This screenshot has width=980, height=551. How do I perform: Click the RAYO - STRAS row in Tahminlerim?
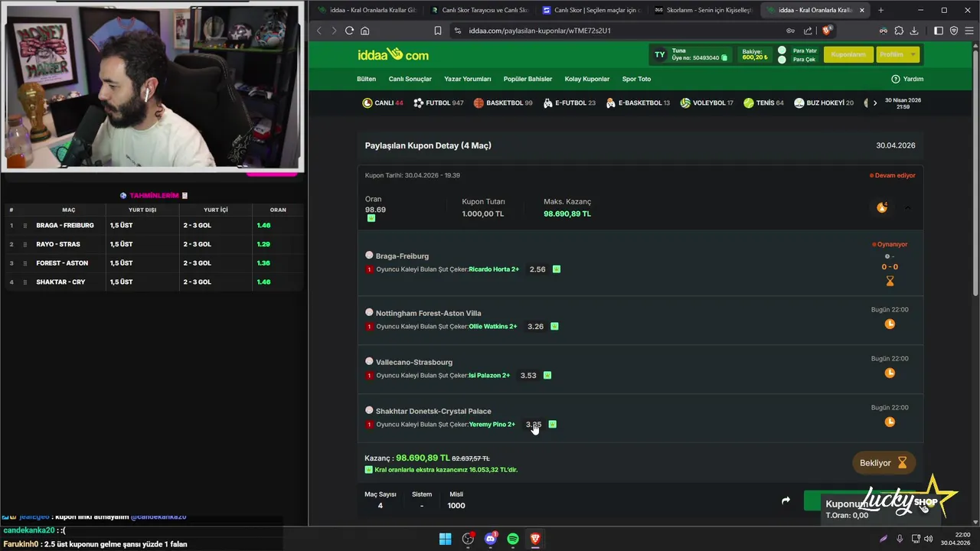point(153,244)
